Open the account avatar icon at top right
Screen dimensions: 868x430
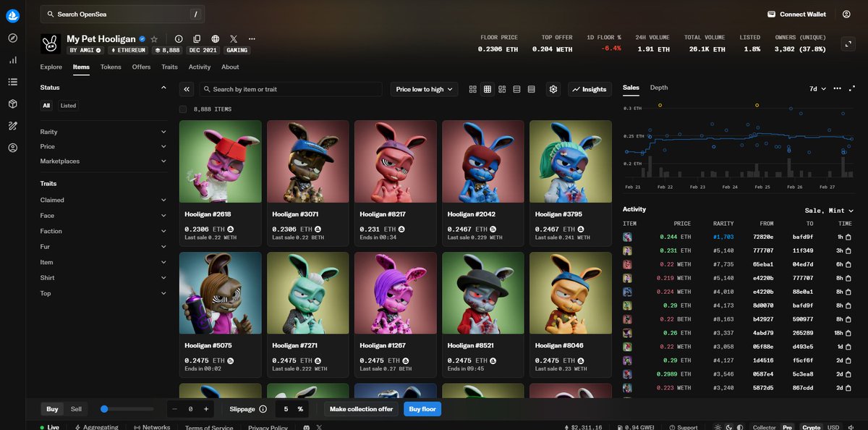point(846,14)
